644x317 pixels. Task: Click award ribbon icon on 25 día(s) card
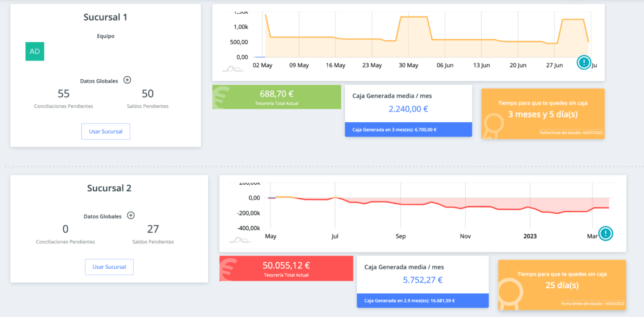510,294
